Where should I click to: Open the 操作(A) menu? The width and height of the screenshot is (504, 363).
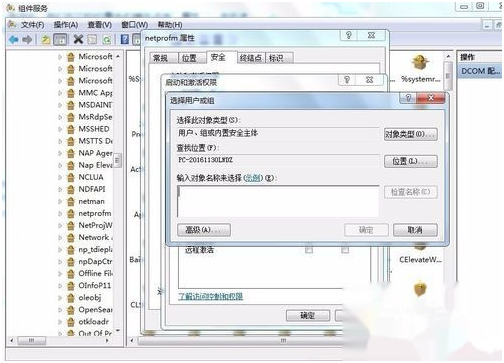tap(66, 25)
